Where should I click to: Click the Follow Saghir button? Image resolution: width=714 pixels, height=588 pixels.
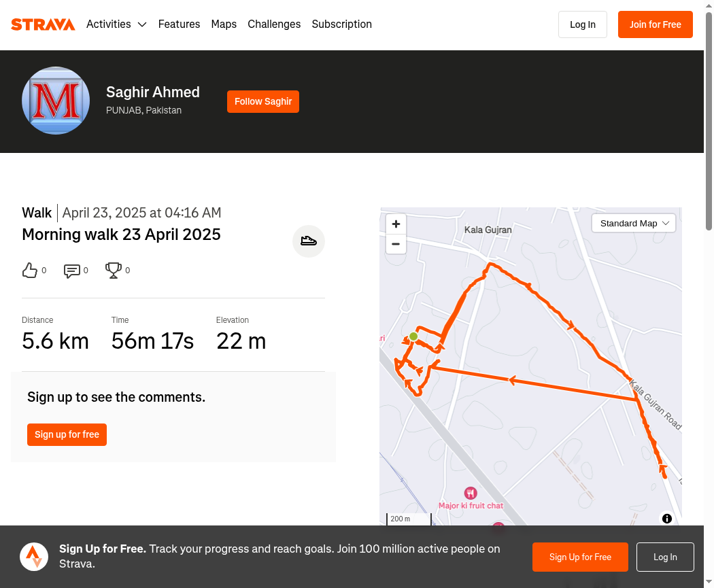(x=263, y=101)
